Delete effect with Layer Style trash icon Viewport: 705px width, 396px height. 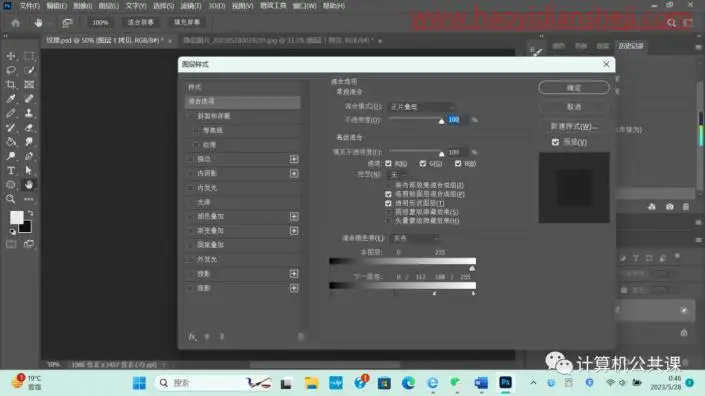301,336
